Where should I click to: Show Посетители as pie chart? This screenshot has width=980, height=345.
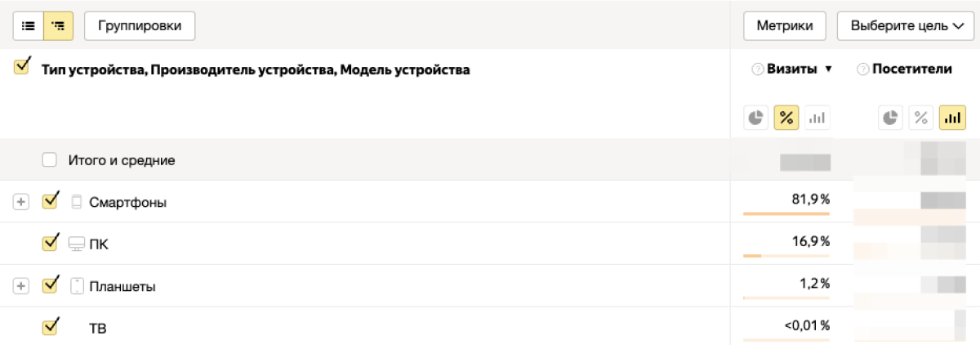891,118
